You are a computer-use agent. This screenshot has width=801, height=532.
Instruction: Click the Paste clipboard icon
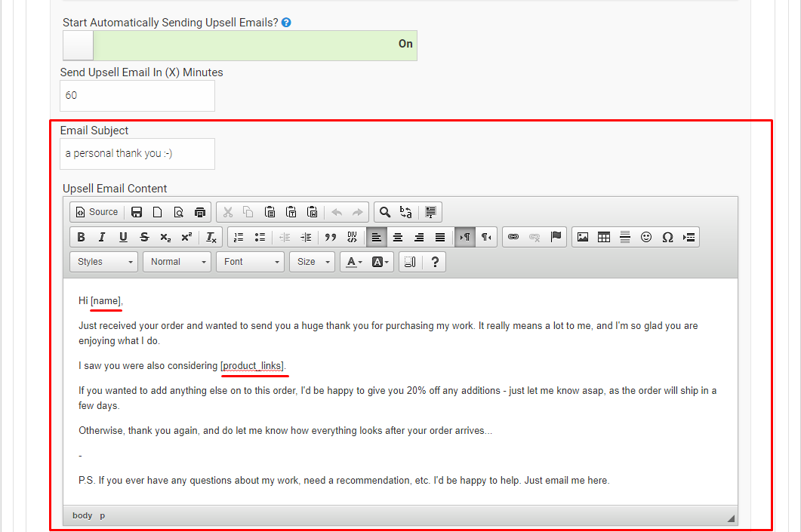pos(270,212)
